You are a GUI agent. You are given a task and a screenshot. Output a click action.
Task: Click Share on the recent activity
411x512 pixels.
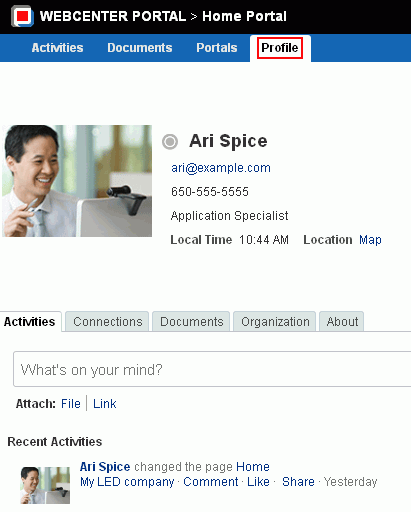(298, 482)
